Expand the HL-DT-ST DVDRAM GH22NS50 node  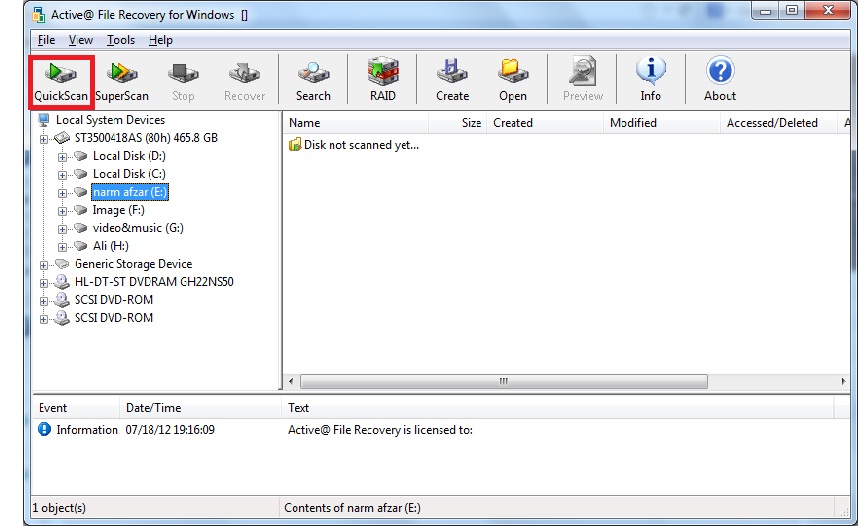(44, 283)
